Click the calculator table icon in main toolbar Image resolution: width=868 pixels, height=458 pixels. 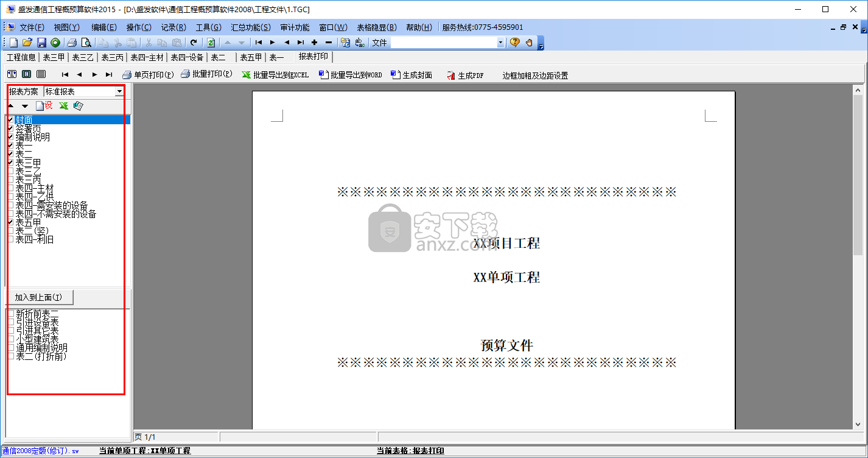tap(345, 43)
